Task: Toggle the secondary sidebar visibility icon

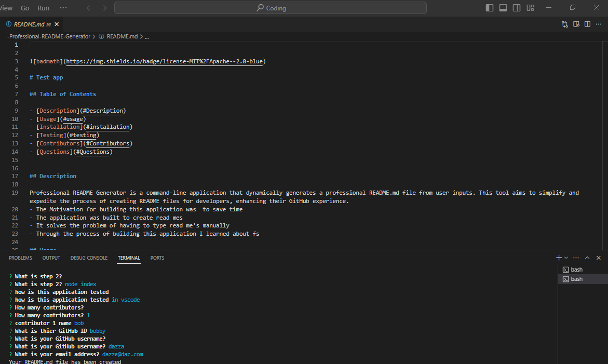Action: click(x=515, y=8)
